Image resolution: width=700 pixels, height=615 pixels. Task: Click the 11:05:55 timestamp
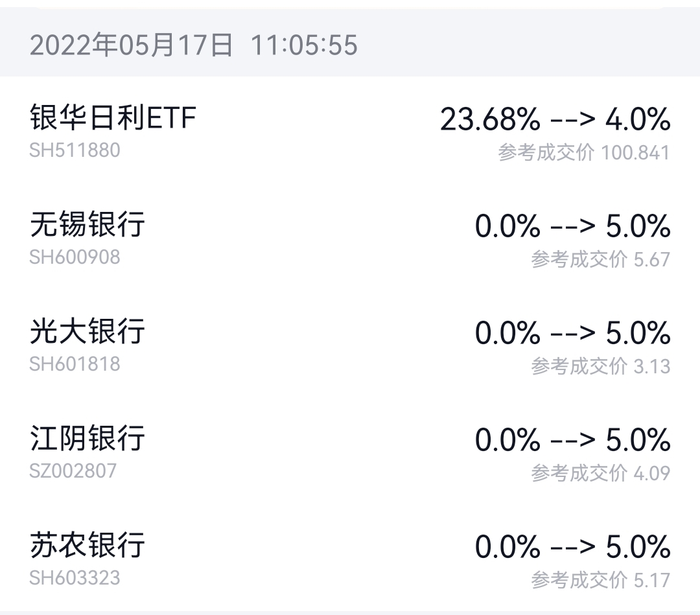(x=304, y=45)
